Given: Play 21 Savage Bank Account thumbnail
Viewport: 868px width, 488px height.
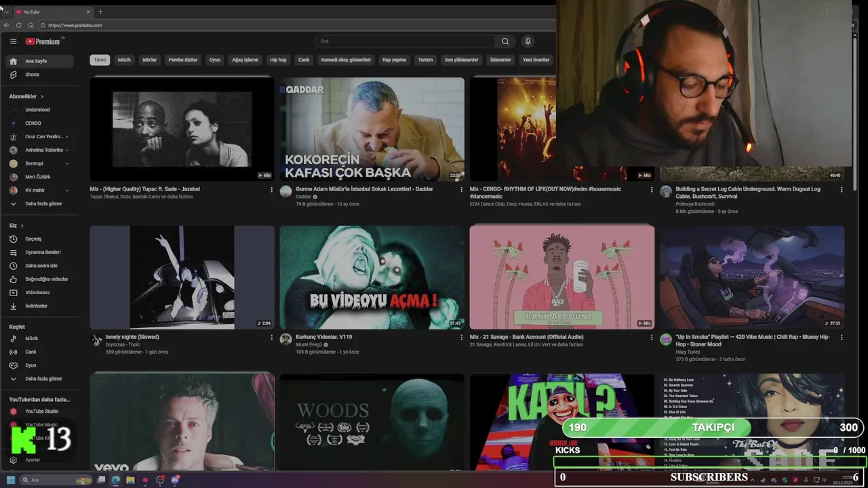Looking at the screenshot, I should [561, 277].
